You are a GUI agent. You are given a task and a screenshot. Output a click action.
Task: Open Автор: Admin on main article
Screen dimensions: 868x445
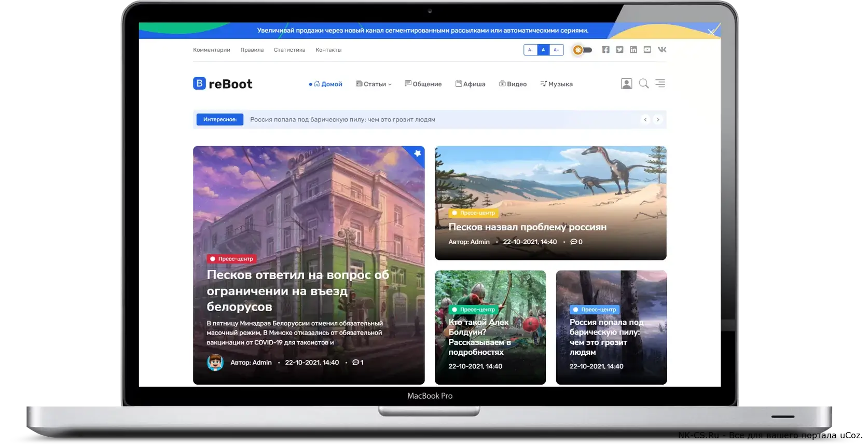point(251,363)
